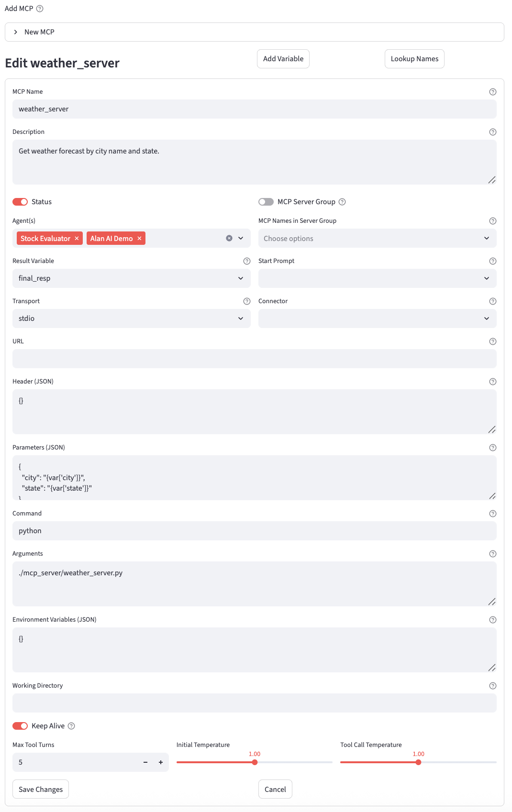Expand the New MCP section

pyautogui.click(x=16, y=32)
